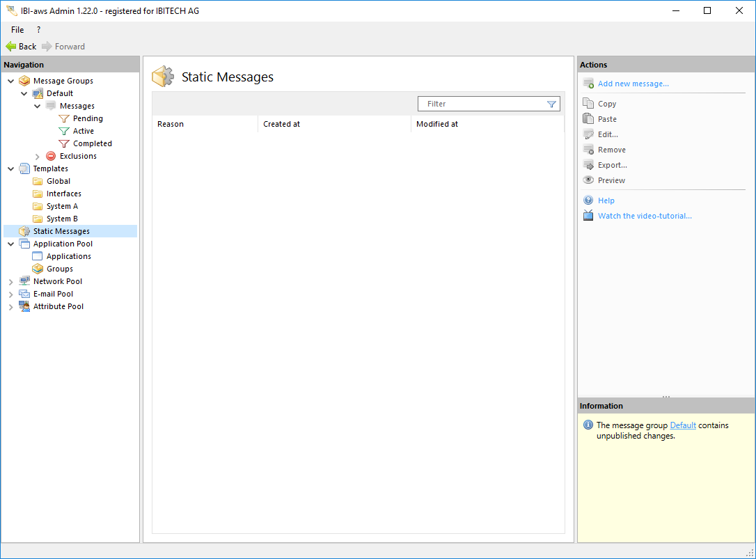
Task: Open the question mark help menu
Action: pyautogui.click(x=38, y=30)
